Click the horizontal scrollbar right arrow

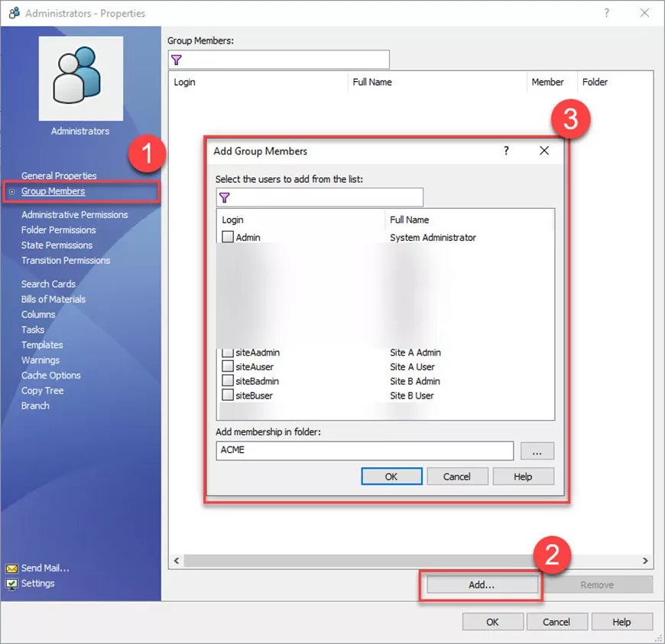coord(645,561)
